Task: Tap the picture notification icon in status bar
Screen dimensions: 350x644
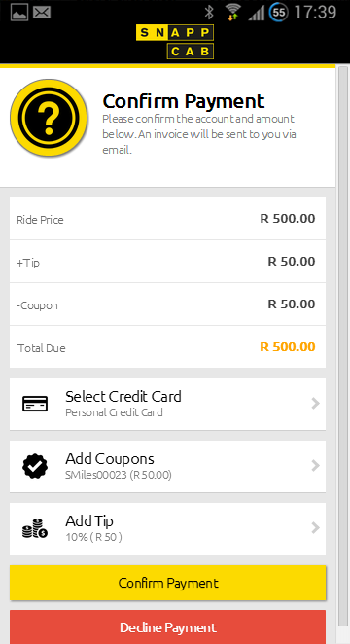Action: click(19, 13)
